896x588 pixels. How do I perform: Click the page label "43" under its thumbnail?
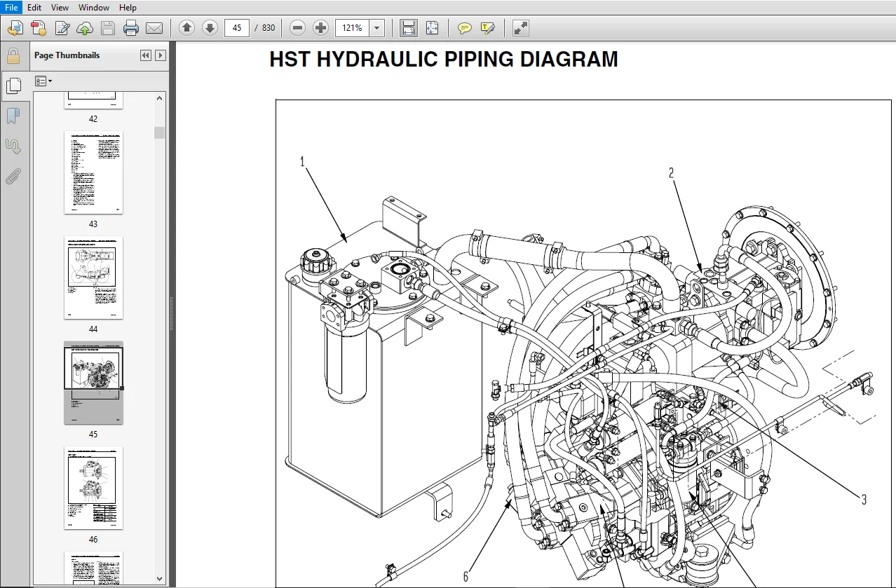(93, 224)
